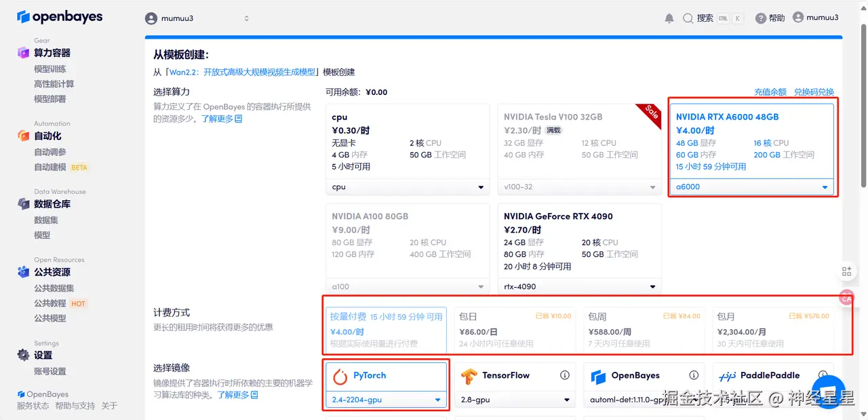
Task: Click the scrollbar down arrow
Action: click(x=863, y=415)
